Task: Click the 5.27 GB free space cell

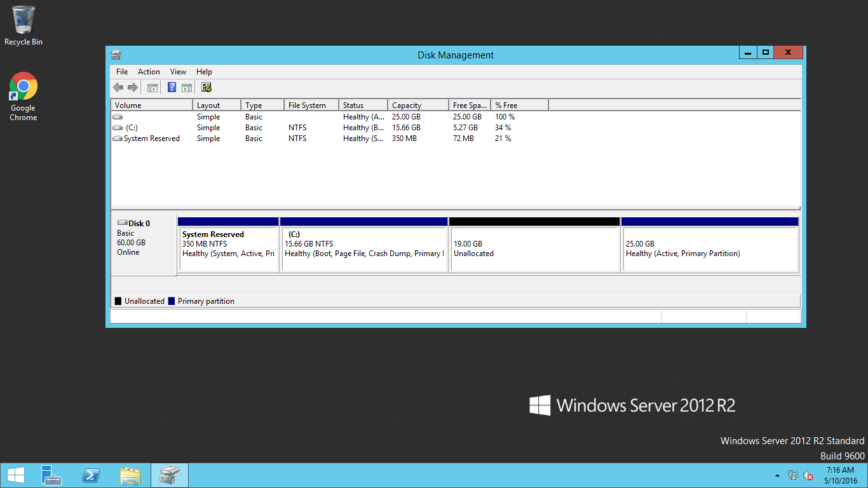Action: pyautogui.click(x=465, y=128)
